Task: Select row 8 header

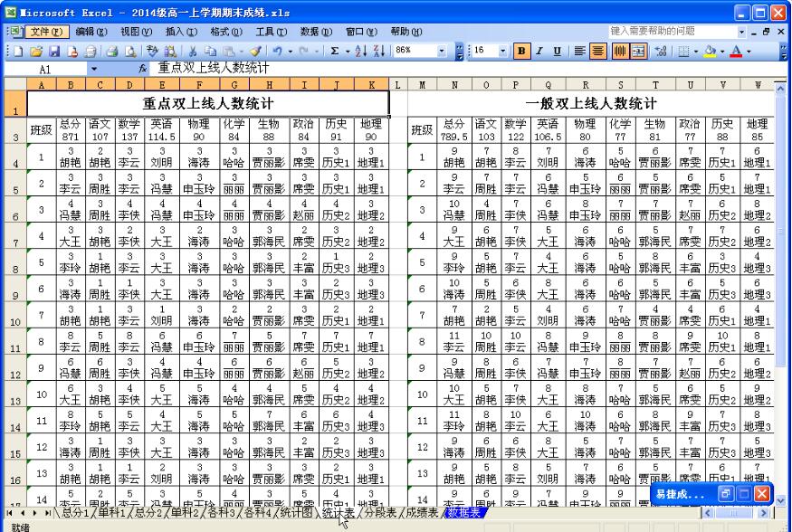Action: click(x=15, y=262)
